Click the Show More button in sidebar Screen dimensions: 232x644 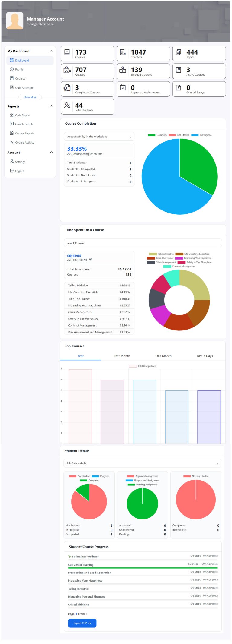click(x=30, y=97)
